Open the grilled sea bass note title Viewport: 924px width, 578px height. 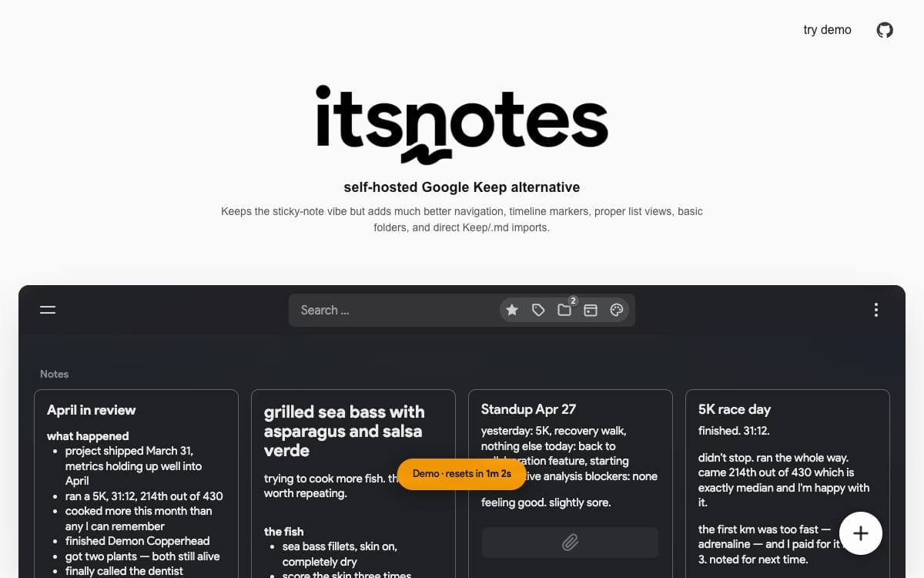pyautogui.click(x=343, y=431)
